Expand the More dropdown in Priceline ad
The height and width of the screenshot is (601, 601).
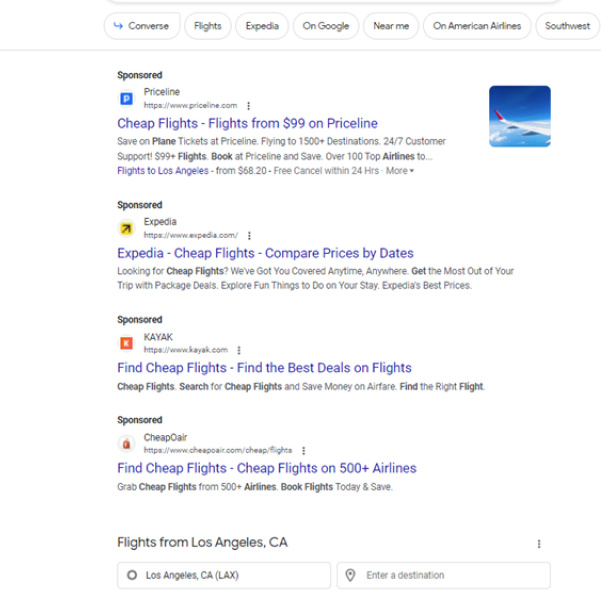click(400, 171)
